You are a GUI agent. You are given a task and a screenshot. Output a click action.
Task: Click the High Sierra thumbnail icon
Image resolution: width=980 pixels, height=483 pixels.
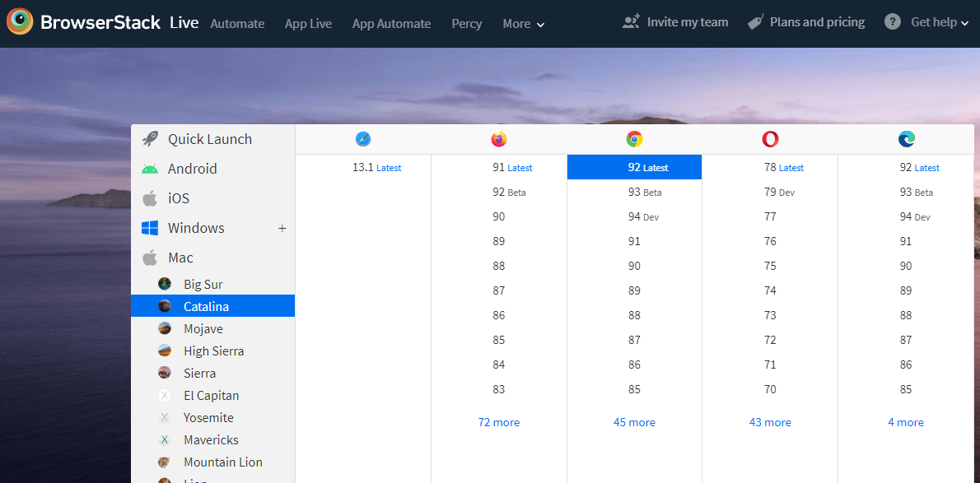[165, 351]
